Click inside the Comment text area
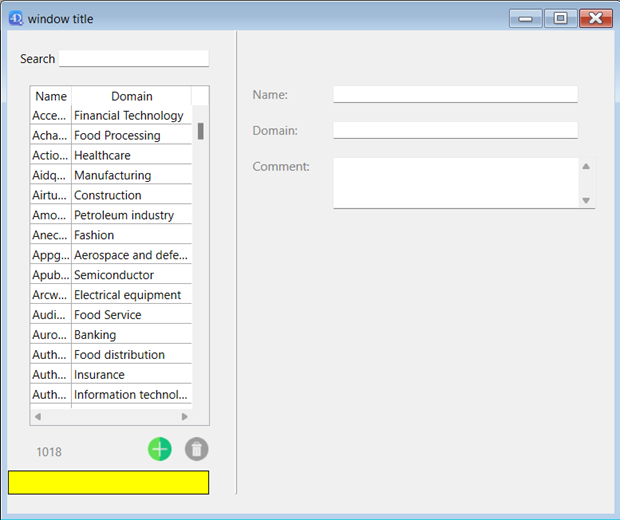 (x=455, y=183)
